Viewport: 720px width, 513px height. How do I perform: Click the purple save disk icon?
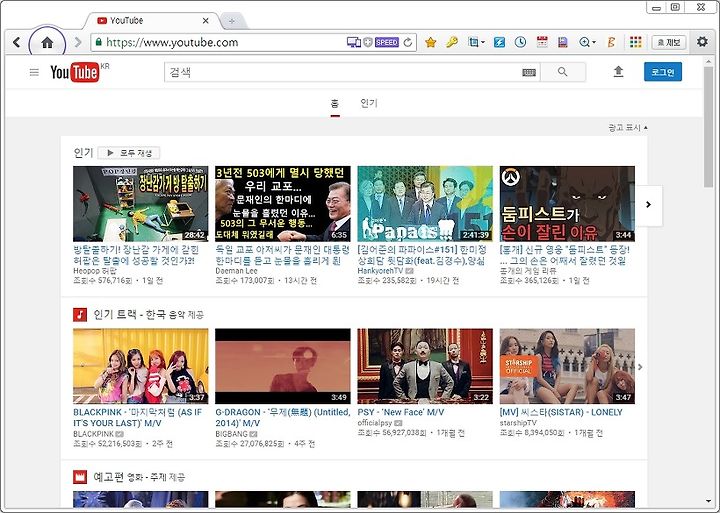click(x=562, y=42)
